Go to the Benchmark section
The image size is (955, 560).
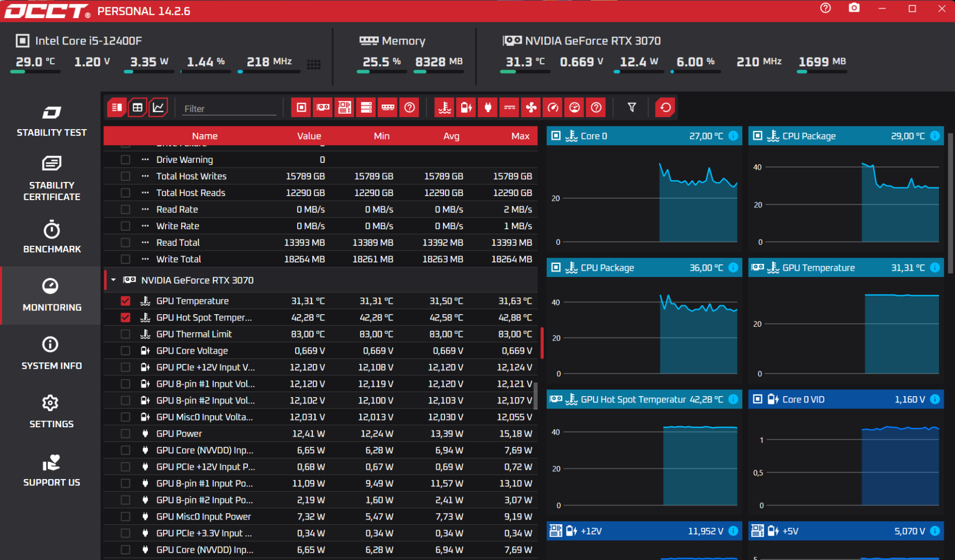click(x=51, y=237)
